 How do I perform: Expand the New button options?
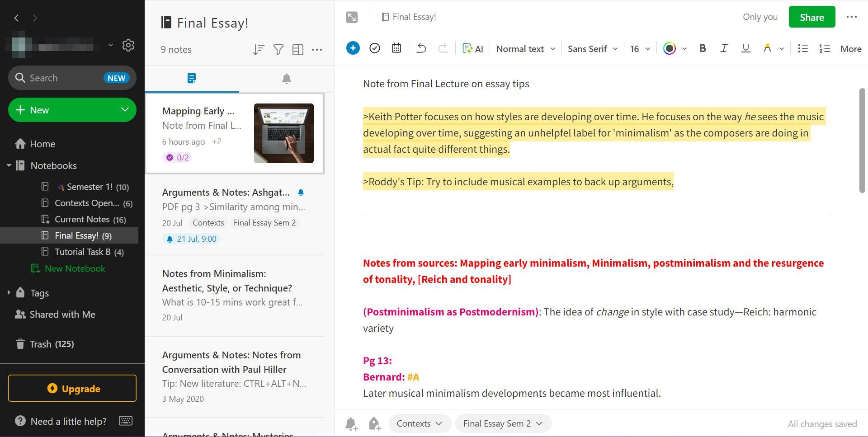(x=124, y=109)
